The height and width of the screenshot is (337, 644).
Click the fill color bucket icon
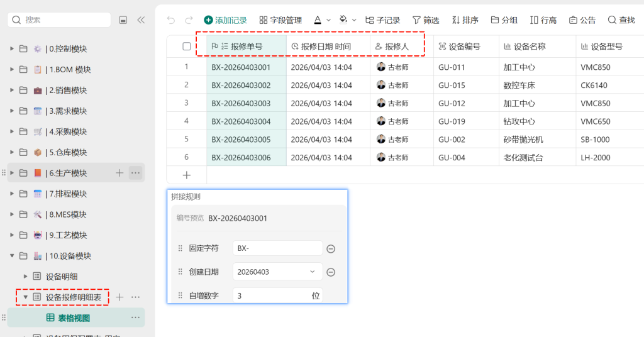point(343,20)
